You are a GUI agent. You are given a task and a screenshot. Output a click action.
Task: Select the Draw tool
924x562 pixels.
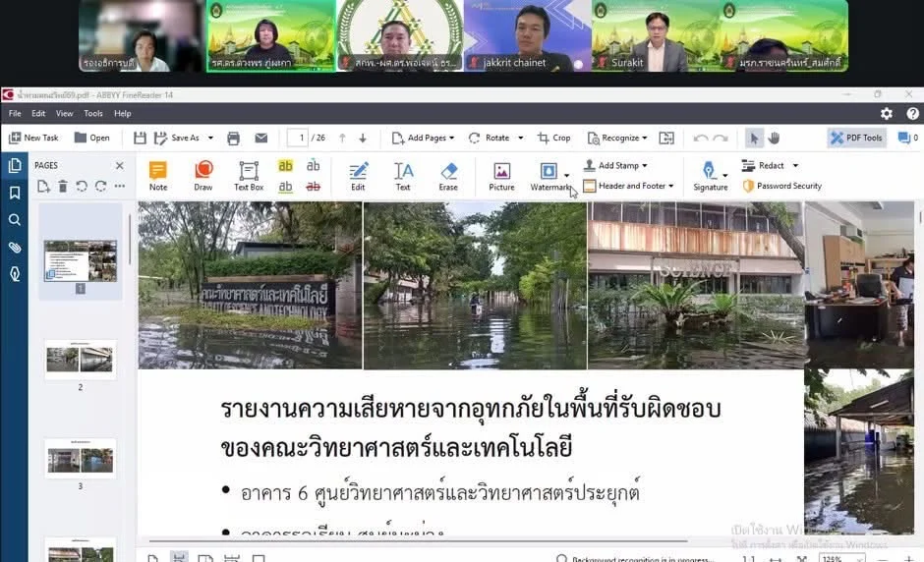click(x=203, y=176)
